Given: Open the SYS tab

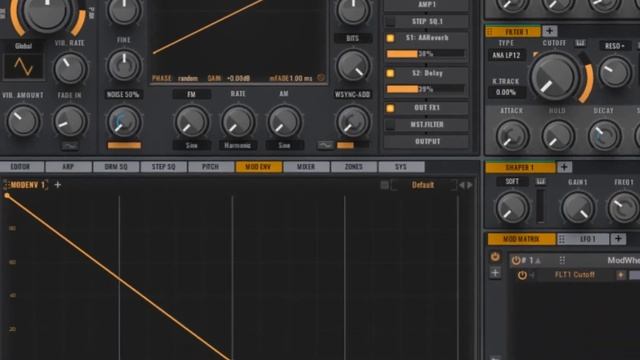Looking at the screenshot, I should point(401,167).
